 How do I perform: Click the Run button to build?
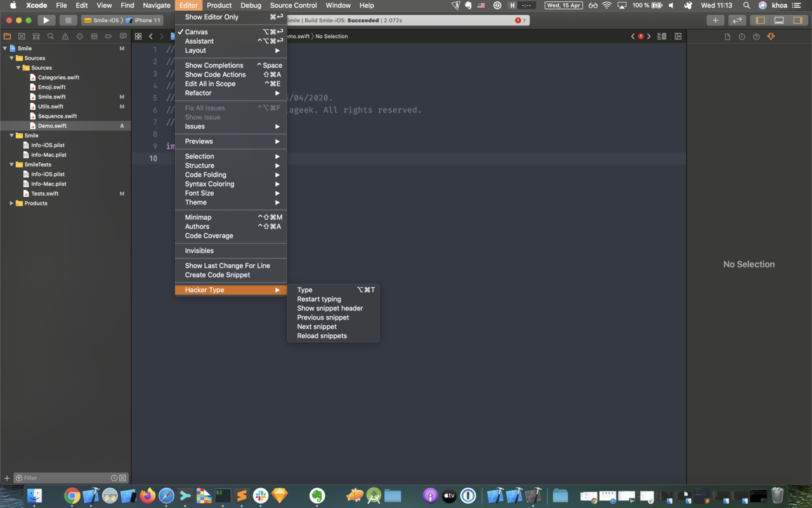pyautogui.click(x=46, y=20)
